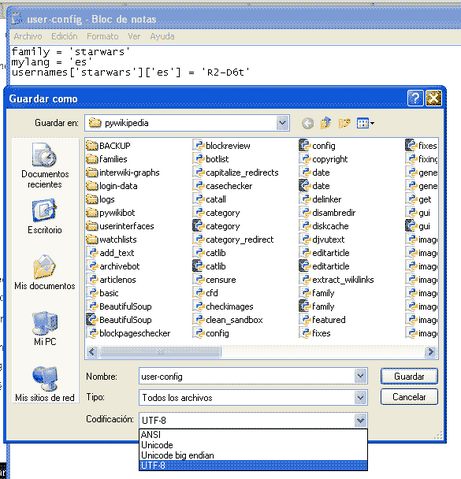Open the Ayuda menu in Bloc de notas

[162, 36]
